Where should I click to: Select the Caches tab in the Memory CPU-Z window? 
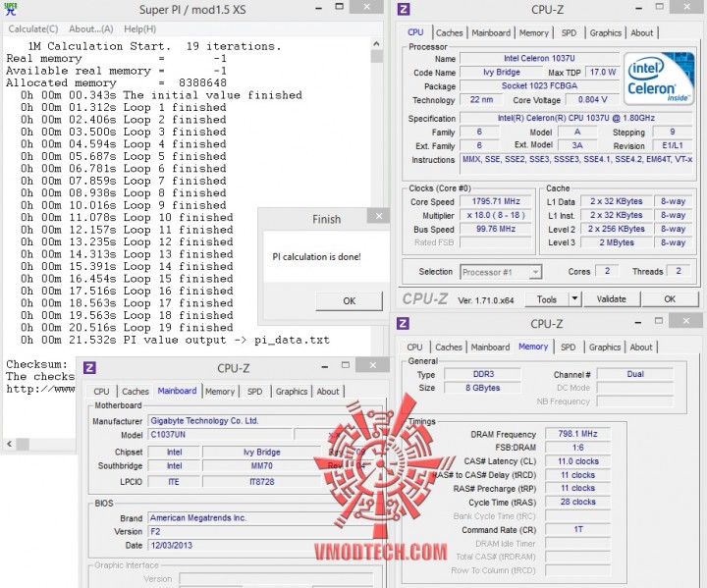tap(448, 347)
